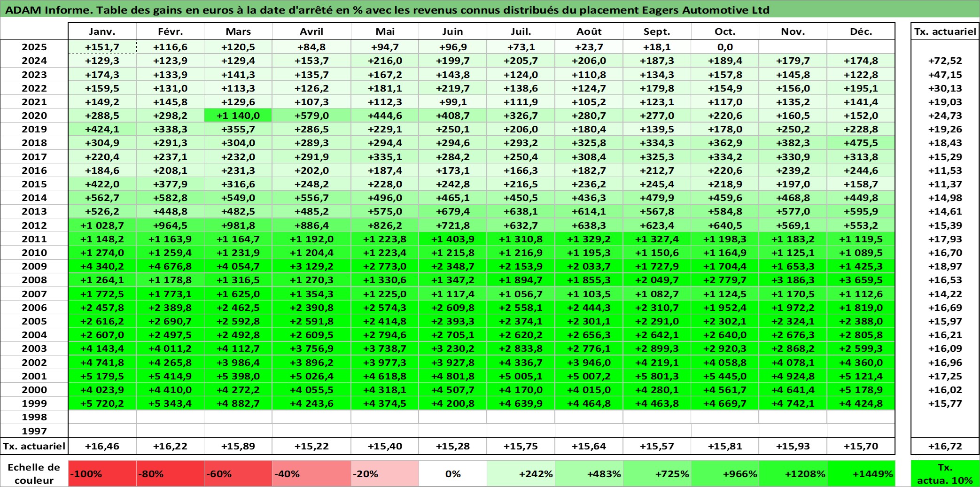
Task: Click the "Tx. actua. 10%" green box
Action: [x=945, y=474]
